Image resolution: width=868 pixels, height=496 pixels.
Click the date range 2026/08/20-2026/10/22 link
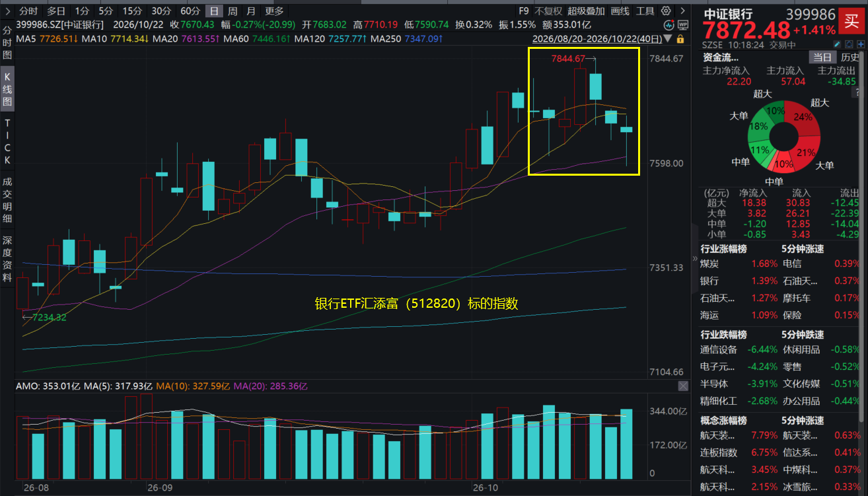click(x=597, y=38)
